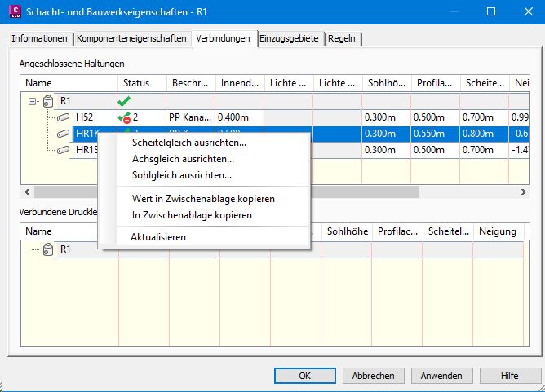Open the Regeln tab
Image resolution: width=545 pixels, height=392 pixels.
(x=342, y=38)
